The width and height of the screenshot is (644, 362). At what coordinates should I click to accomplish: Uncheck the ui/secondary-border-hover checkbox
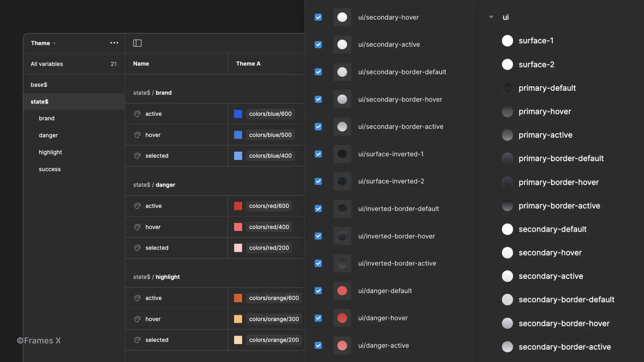[318, 99]
